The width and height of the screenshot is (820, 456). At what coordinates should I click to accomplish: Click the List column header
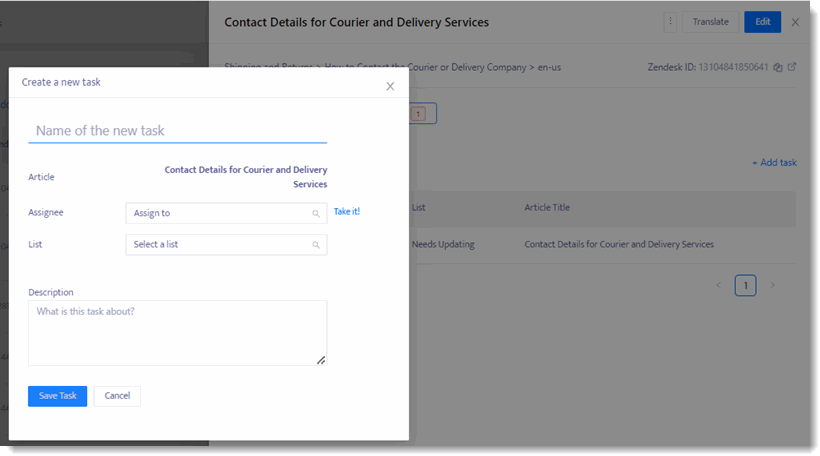[x=418, y=208]
